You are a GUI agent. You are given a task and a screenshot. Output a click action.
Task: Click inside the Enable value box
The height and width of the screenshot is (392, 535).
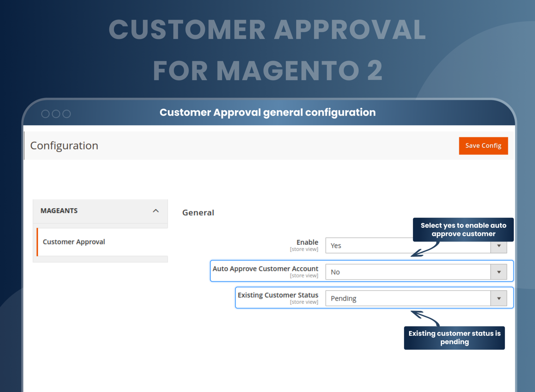coord(380,246)
